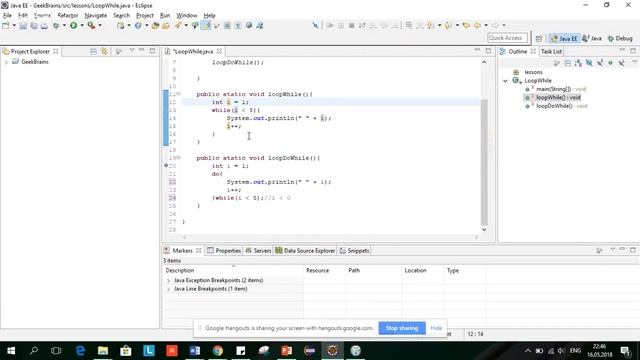The width and height of the screenshot is (640, 360).
Task: Open the Snippets tab
Action: coord(354,251)
